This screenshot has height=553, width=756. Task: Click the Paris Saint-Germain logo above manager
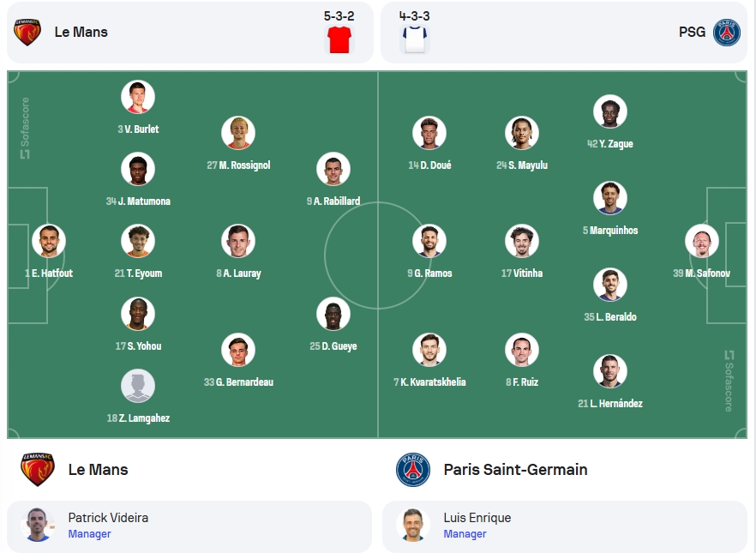[x=413, y=470]
